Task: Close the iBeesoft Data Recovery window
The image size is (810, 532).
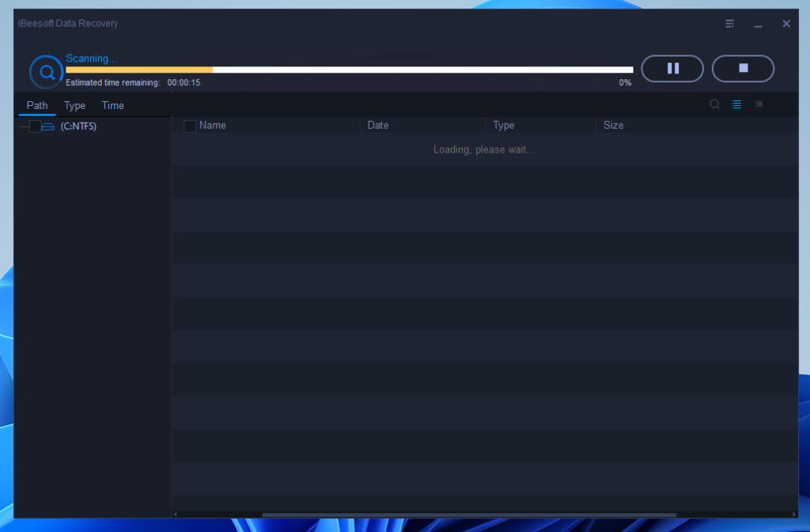Action: 786,24
